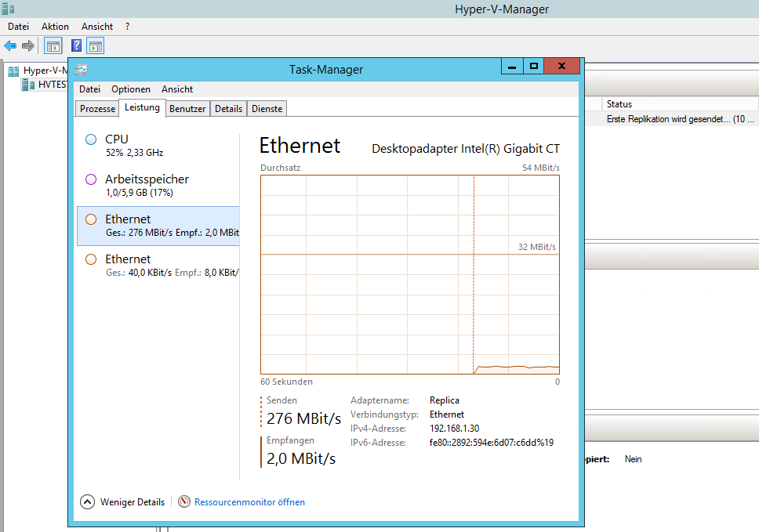Viewport: 759px width, 532px height.
Task: Collapse view with Weniger Details
Action: pos(123,502)
